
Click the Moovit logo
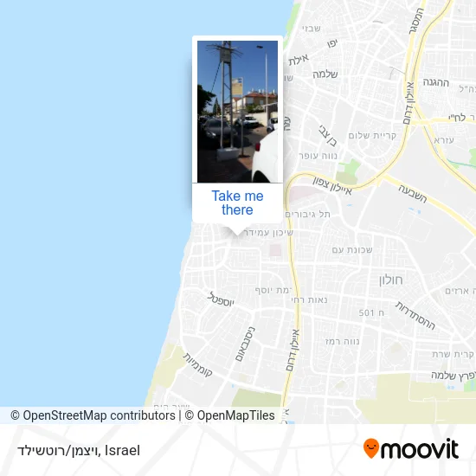point(411,448)
